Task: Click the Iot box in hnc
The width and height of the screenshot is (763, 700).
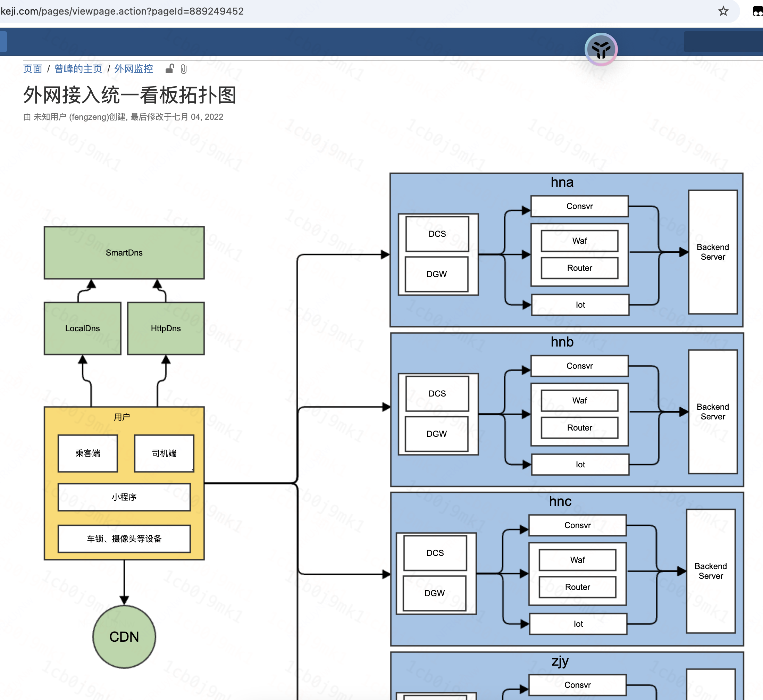Action: pos(578,624)
